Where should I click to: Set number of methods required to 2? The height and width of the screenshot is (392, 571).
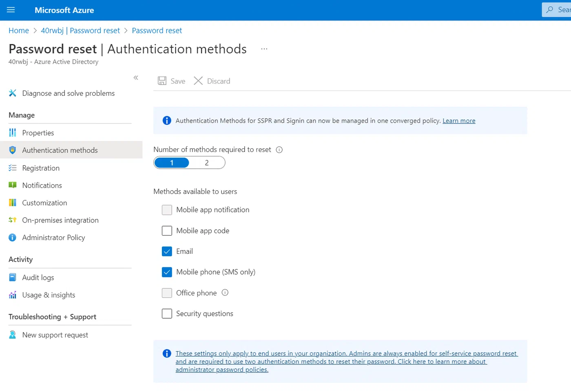pos(207,163)
